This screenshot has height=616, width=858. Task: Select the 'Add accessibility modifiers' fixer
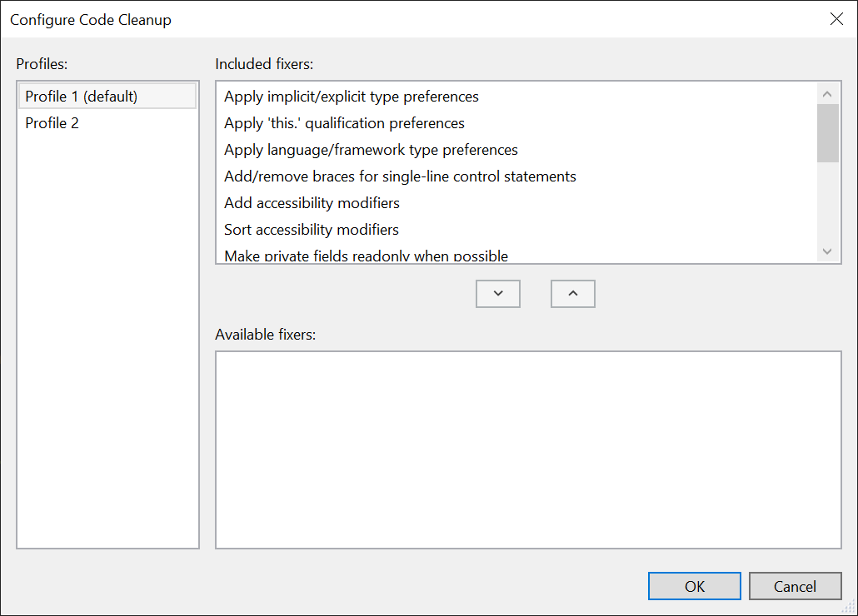311,203
